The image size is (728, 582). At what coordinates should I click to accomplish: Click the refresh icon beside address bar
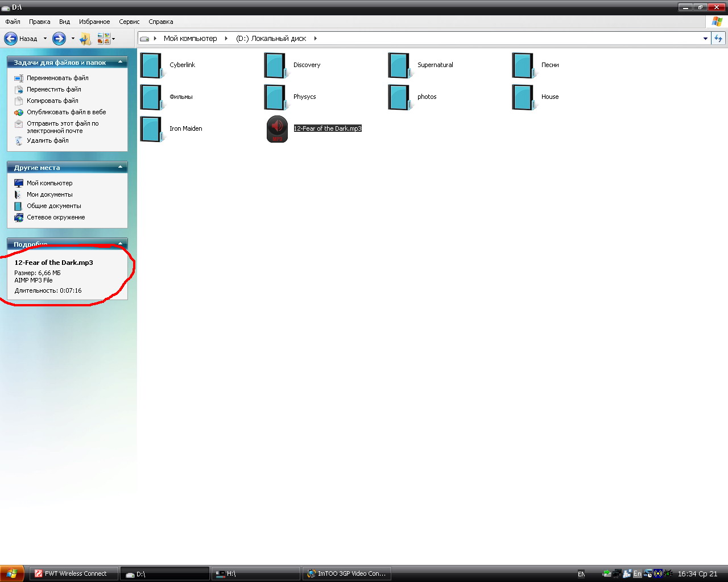718,39
